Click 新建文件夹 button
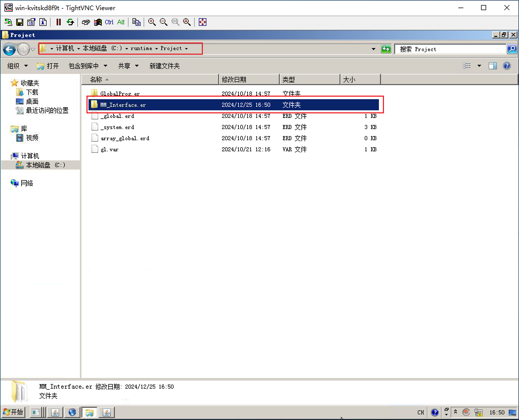The height and width of the screenshot is (420, 519). (x=164, y=66)
